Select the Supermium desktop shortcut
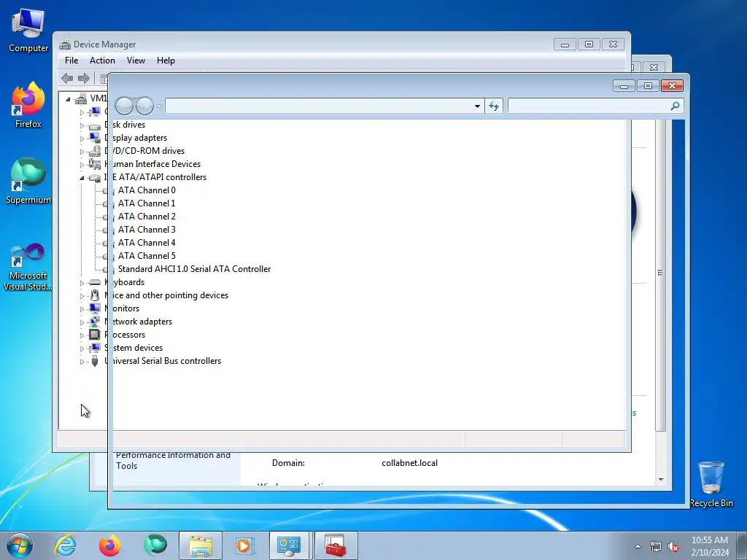Screen dimensions: 747x560 pyautogui.click(x=28, y=182)
